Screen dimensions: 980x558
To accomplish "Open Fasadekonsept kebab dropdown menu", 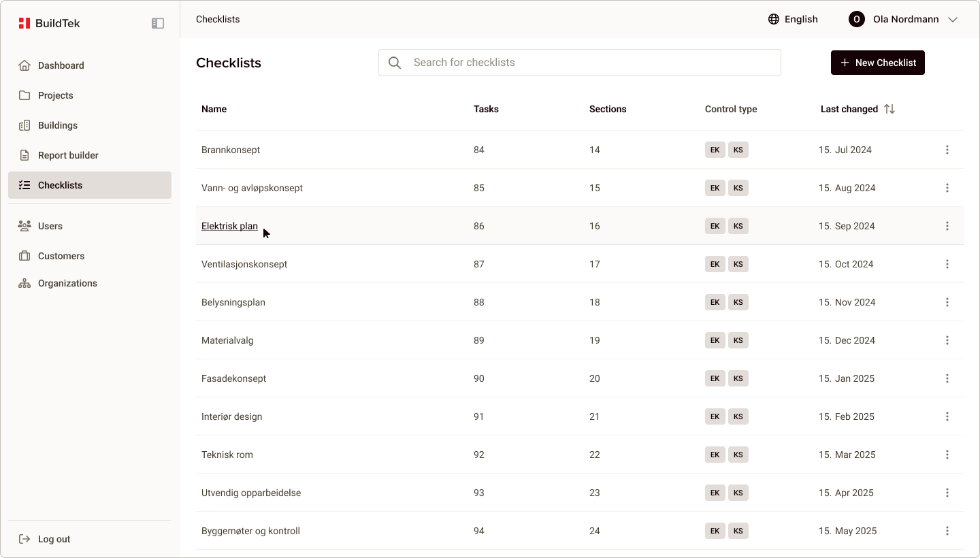I will [947, 378].
